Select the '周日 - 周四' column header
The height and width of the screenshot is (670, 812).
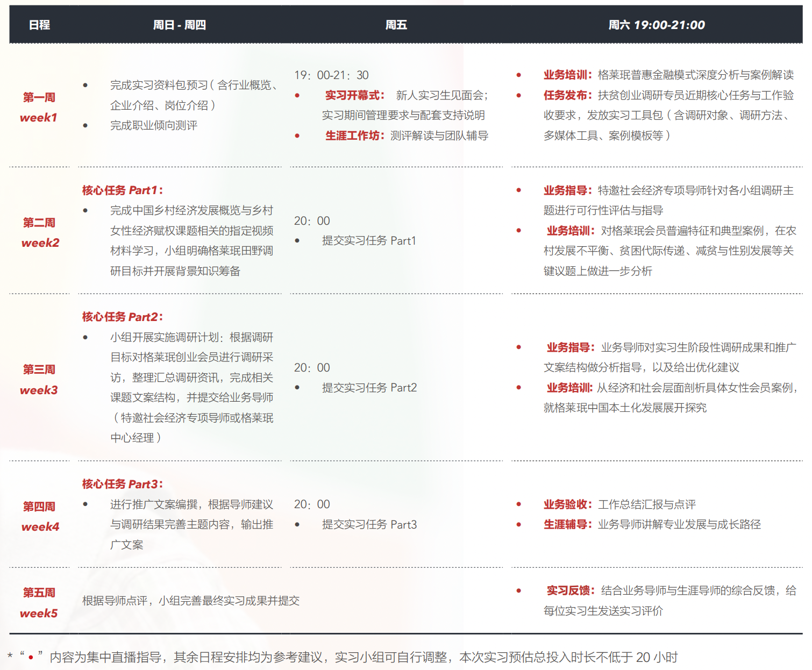click(x=180, y=25)
